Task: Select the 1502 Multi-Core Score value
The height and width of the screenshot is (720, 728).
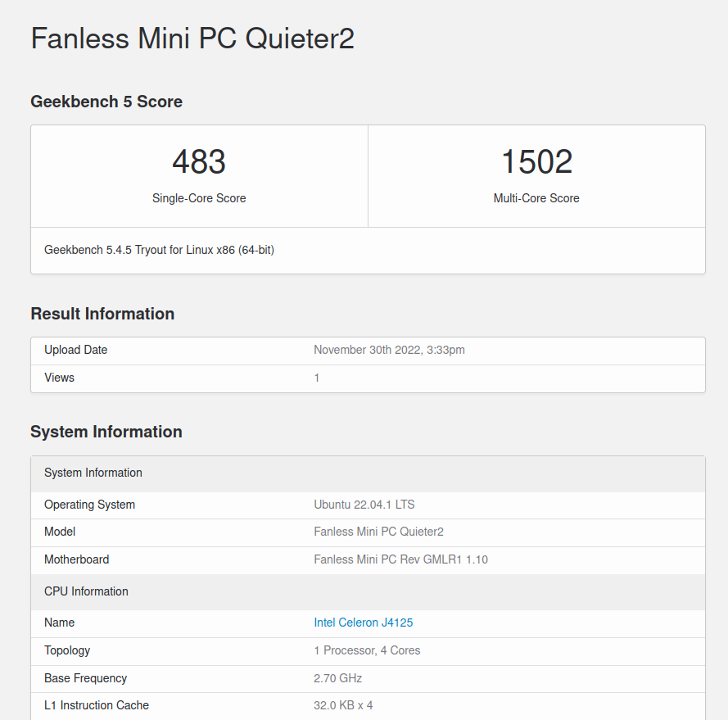Action: click(x=536, y=161)
